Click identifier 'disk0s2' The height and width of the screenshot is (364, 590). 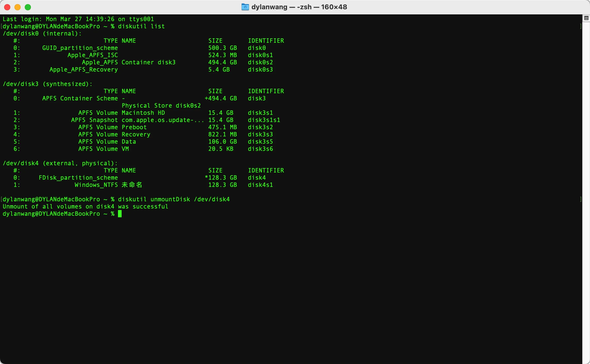coord(260,62)
